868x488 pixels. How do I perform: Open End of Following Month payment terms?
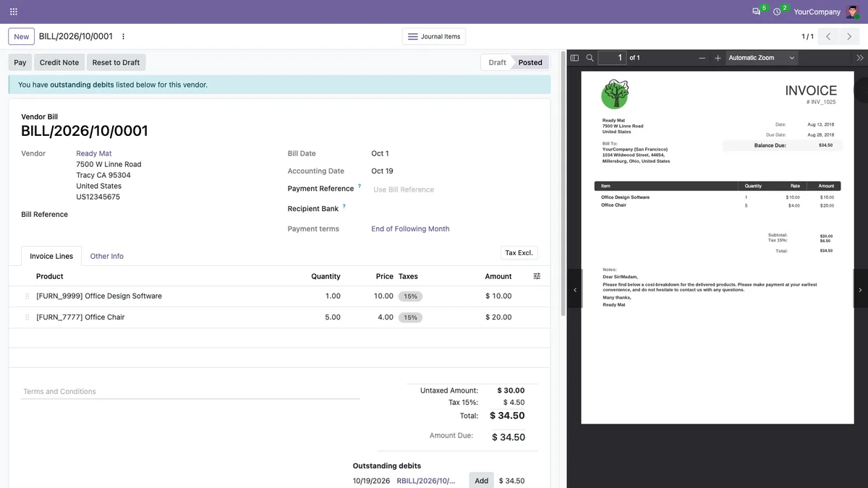click(x=410, y=229)
